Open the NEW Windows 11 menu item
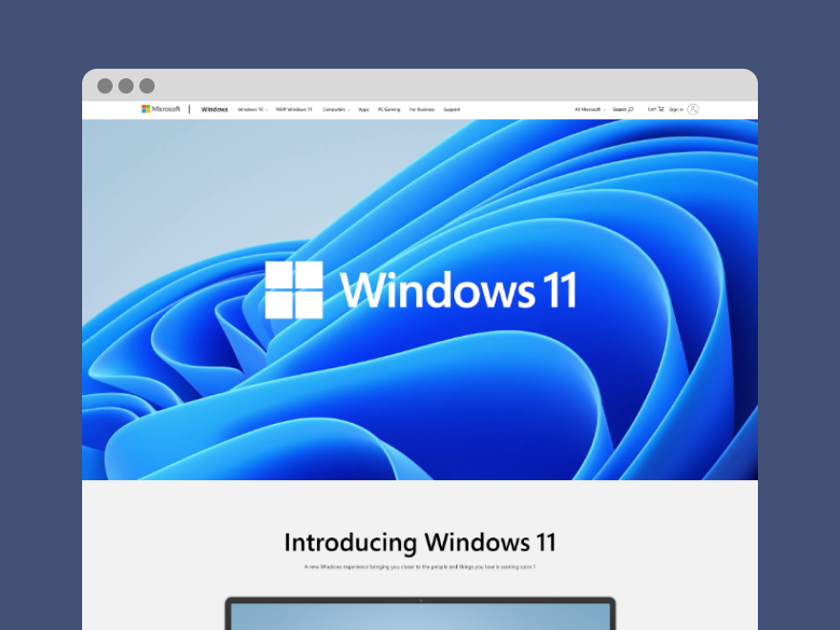The width and height of the screenshot is (840, 630). 294,109
